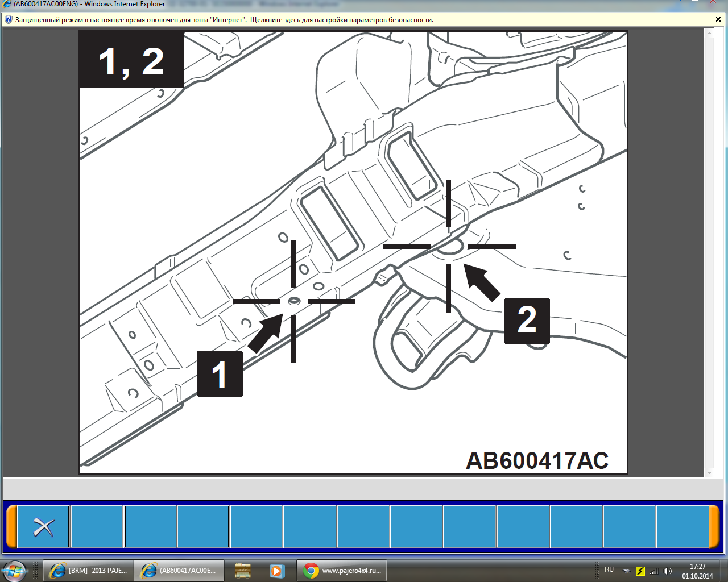This screenshot has height=582, width=728.
Task: Select the "(AB600417AC00E..." taskbar window button
Action: [x=179, y=571]
